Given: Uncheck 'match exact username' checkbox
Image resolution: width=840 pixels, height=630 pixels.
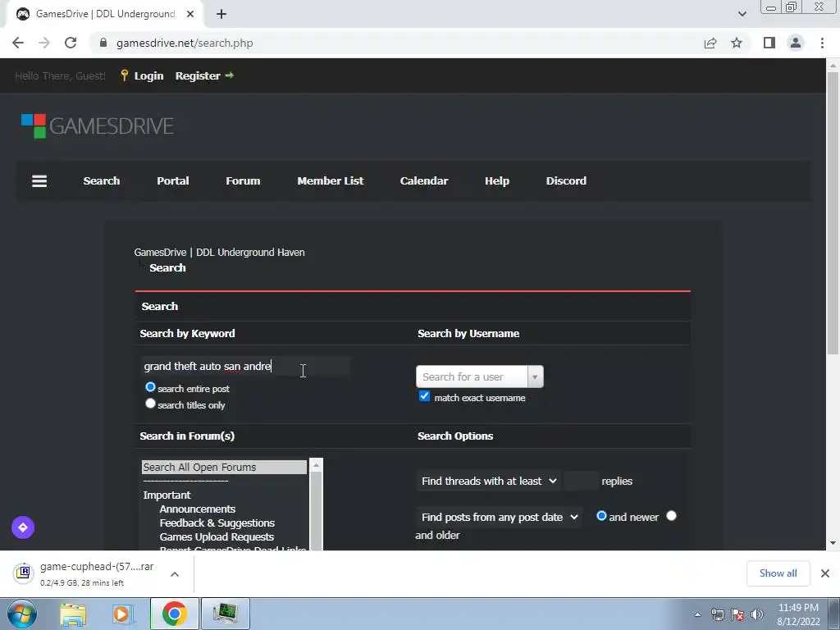Looking at the screenshot, I should 424,396.
